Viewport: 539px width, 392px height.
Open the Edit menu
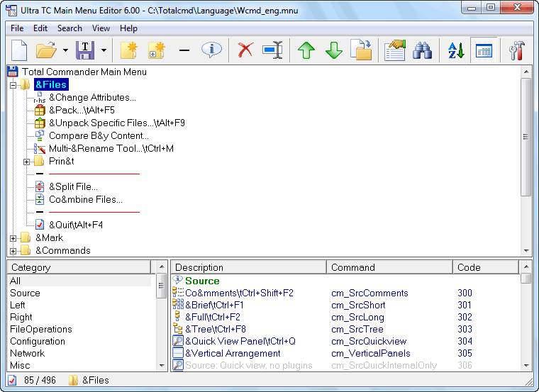coord(40,28)
